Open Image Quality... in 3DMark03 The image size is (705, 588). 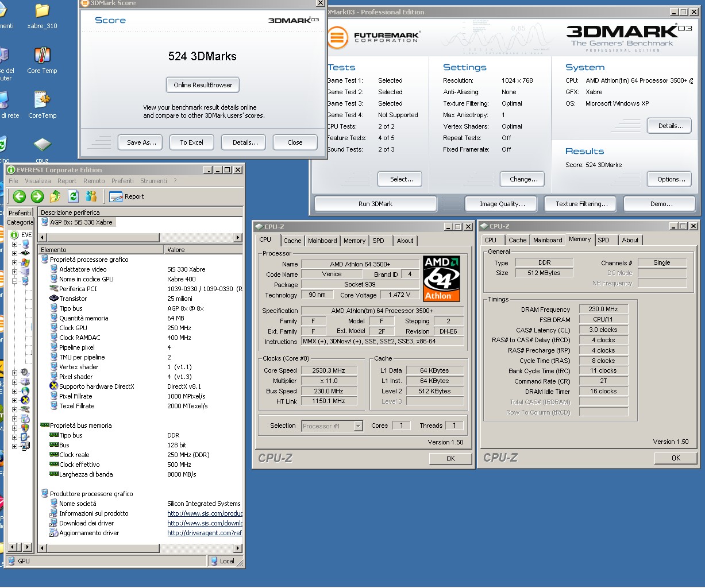[x=502, y=204]
